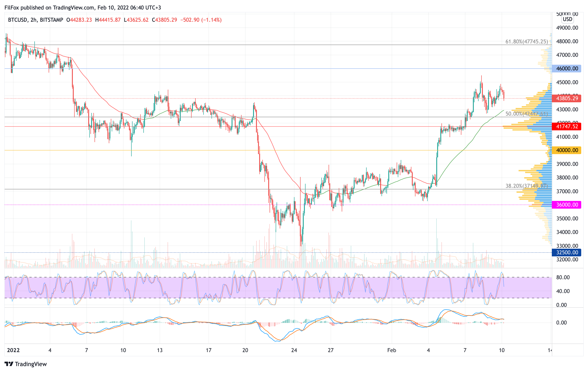The width and height of the screenshot is (588, 372).
Task: Select the red 41747.52 price label
Action: pos(567,126)
